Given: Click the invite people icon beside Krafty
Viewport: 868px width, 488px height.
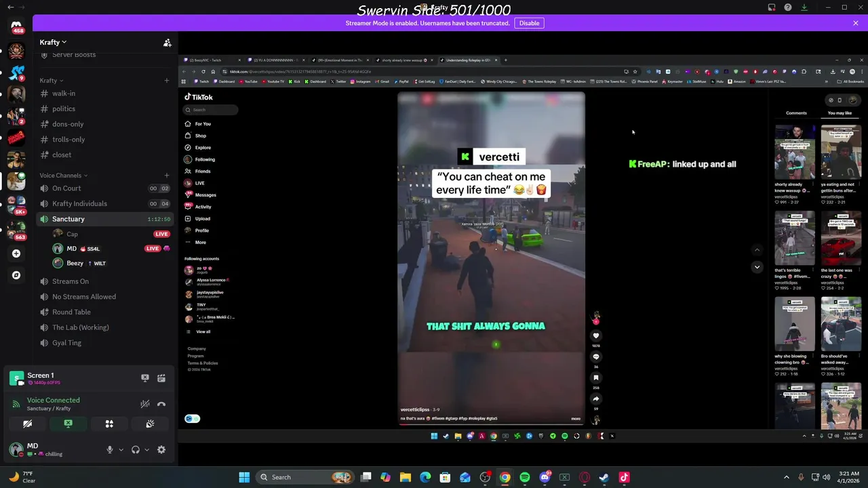Looking at the screenshot, I should (x=167, y=43).
